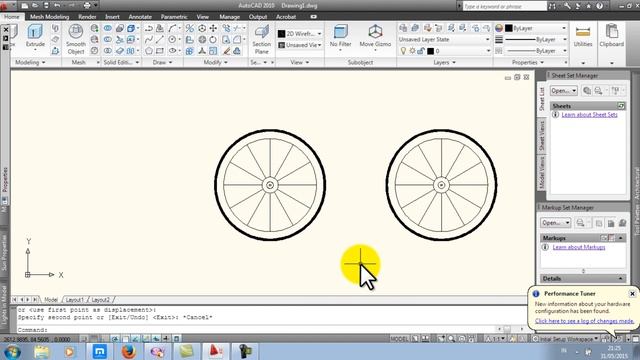Expand the Modeling panel

pos(30,62)
